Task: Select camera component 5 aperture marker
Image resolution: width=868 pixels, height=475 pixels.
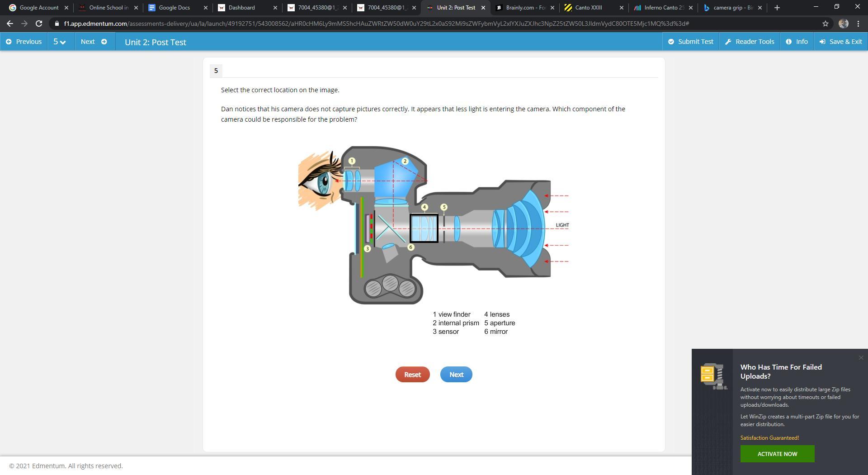Action: click(x=444, y=207)
